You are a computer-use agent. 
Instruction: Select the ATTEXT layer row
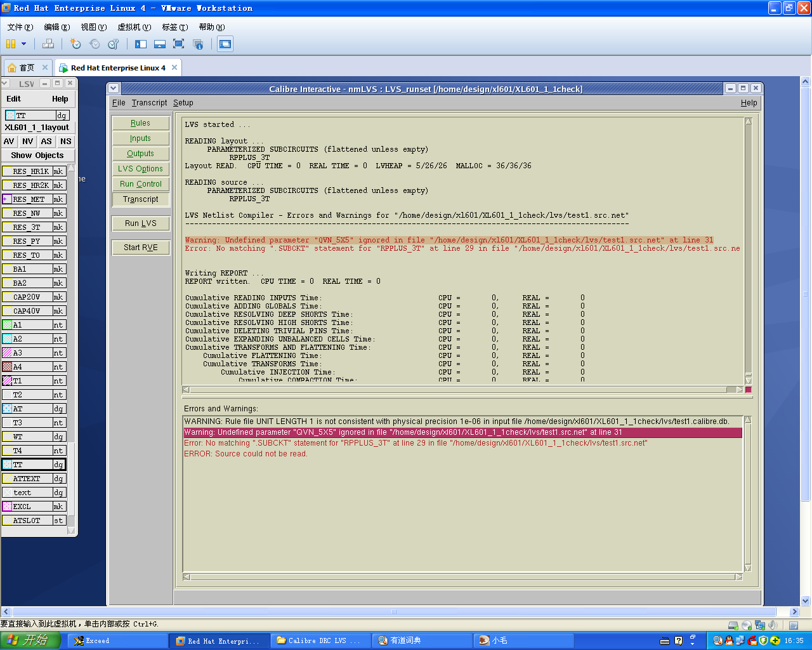[34, 479]
